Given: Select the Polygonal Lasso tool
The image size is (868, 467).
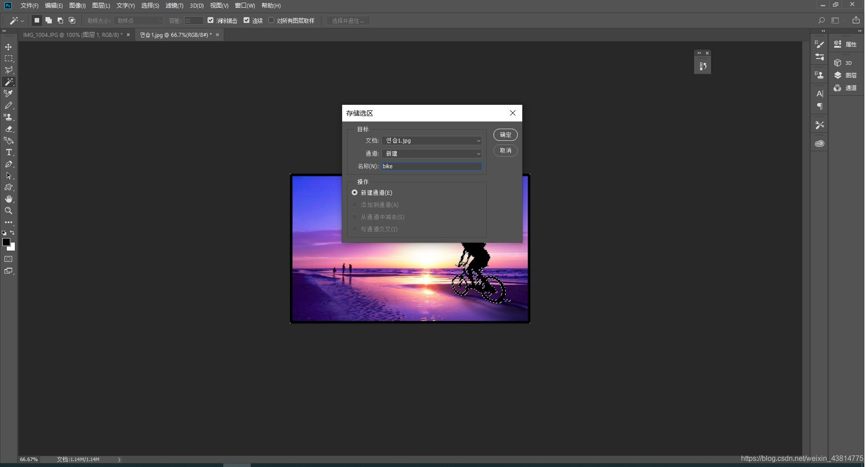Looking at the screenshot, I should tap(9, 70).
